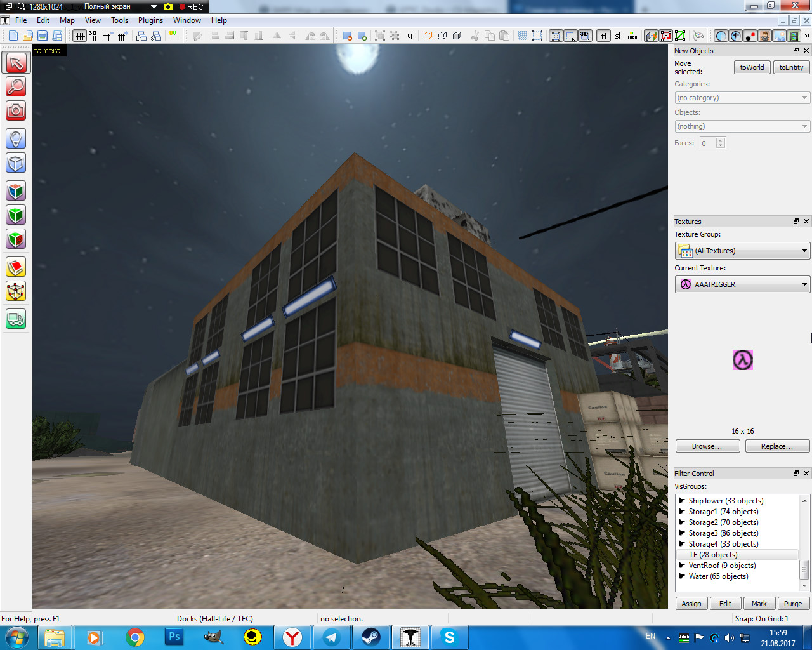
Task: Click the hatched cordon toolbar icon
Action: click(x=523, y=36)
